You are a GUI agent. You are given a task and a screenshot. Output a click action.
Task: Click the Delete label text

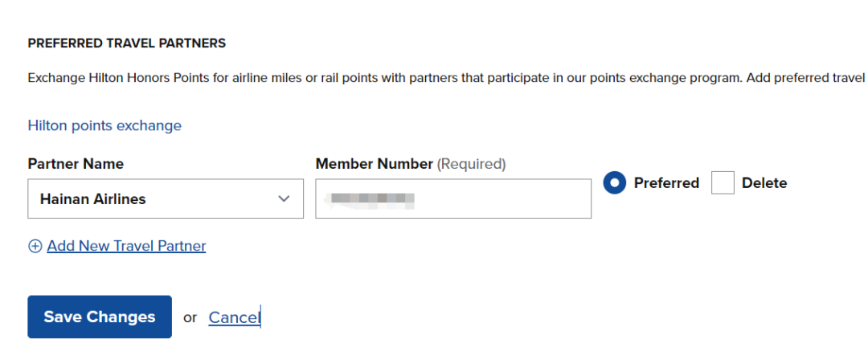click(764, 182)
